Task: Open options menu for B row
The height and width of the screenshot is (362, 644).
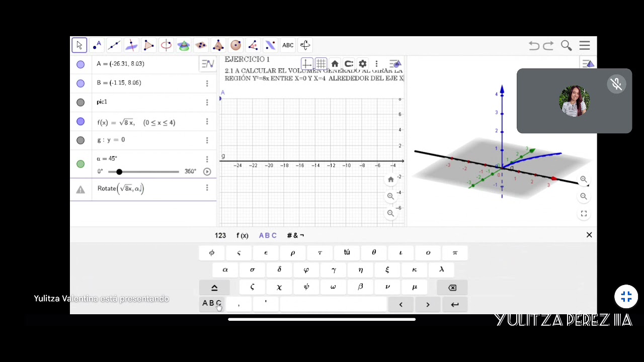Action: tap(207, 83)
